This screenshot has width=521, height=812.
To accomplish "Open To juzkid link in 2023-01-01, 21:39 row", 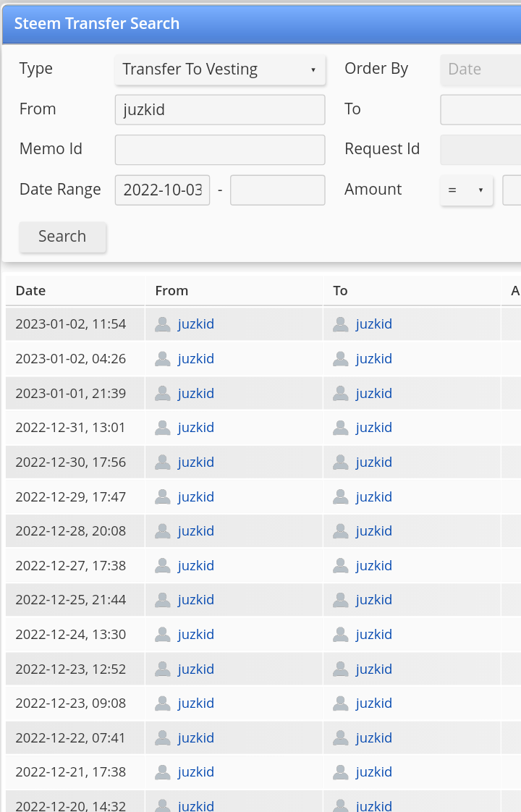I will coord(374,394).
